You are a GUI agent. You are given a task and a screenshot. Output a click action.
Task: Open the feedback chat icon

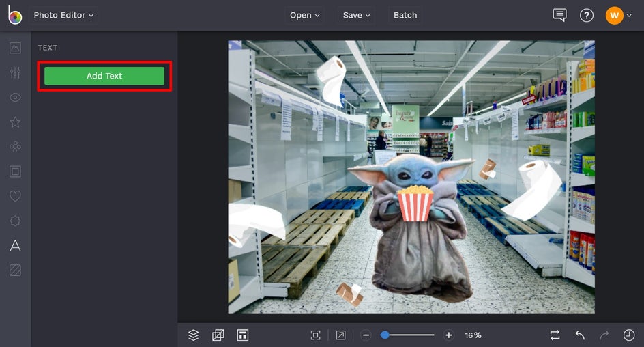coord(559,15)
